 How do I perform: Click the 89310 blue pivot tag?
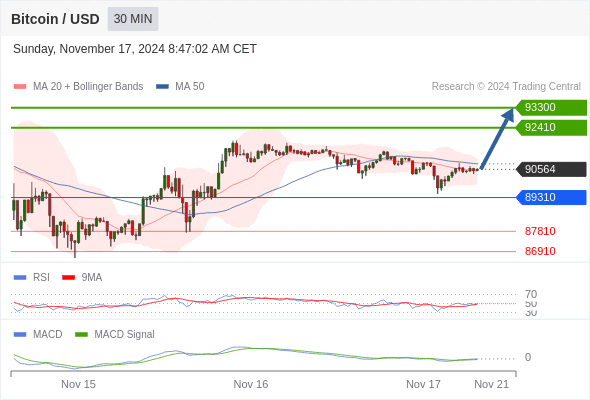click(551, 197)
